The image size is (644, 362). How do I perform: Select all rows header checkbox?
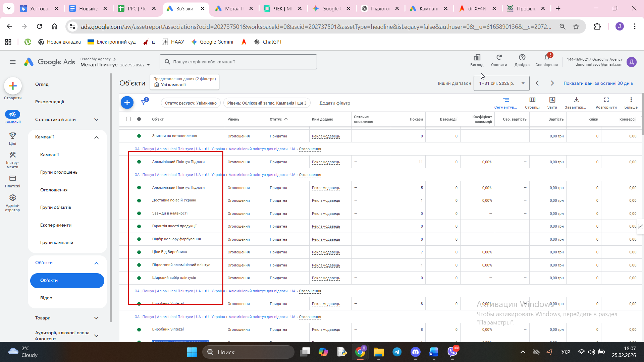point(128,119)
